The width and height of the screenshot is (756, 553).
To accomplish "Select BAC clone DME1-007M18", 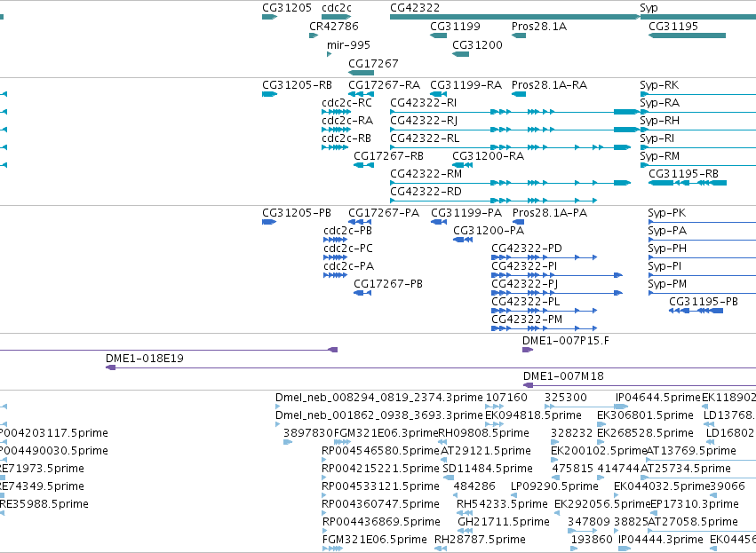I will [640, 385].
